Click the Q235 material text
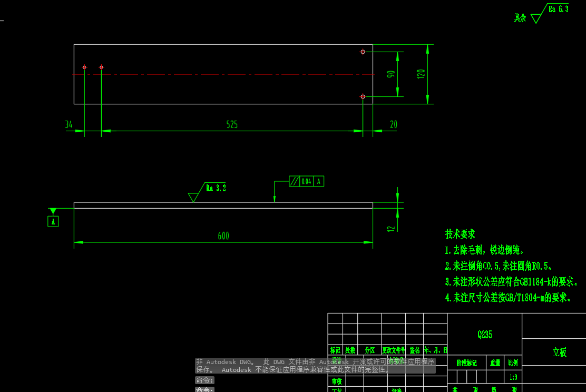The height and width of the screenshot is (392, 586). coord(485,335)
